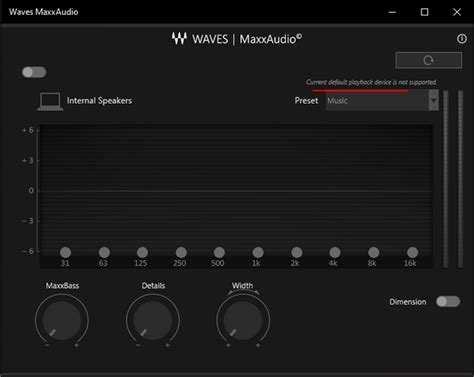Viewport: 474px width, 377px height.
Task: Toggle the Dimension switch
Action: click(x=448, y=302)
